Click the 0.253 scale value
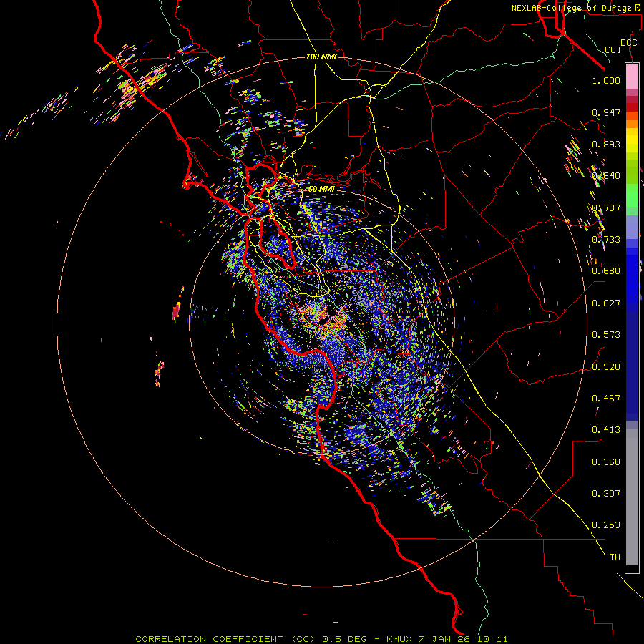This screenshot has height=644, width=644. 606,525
